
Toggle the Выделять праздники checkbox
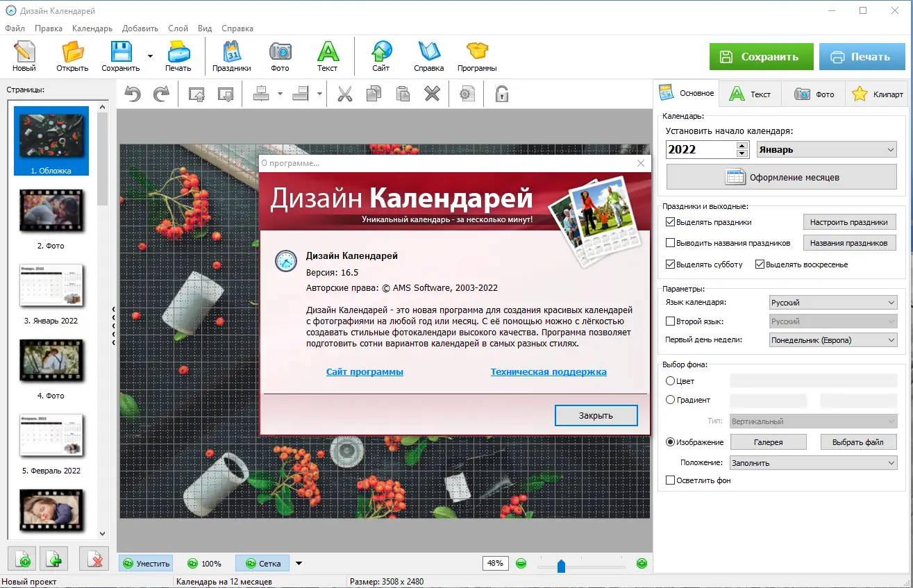[670, 222]
